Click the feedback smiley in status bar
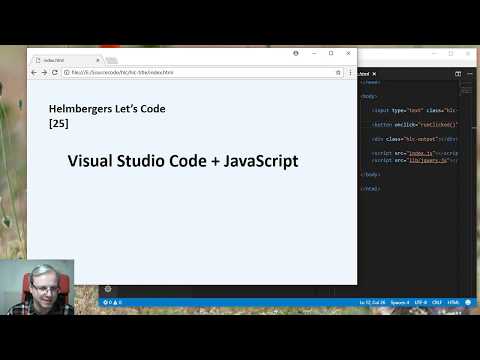 click(x=468, y=302)
